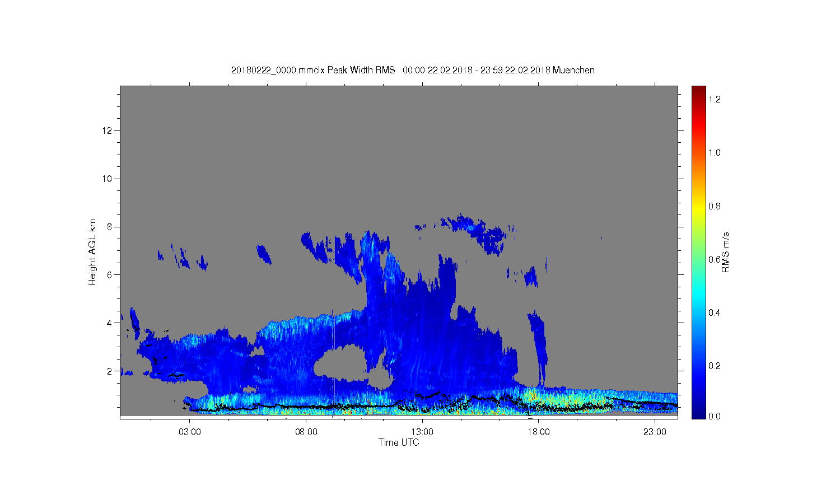
Task: Click the height tick label '12'
Action: coord(108,130)
